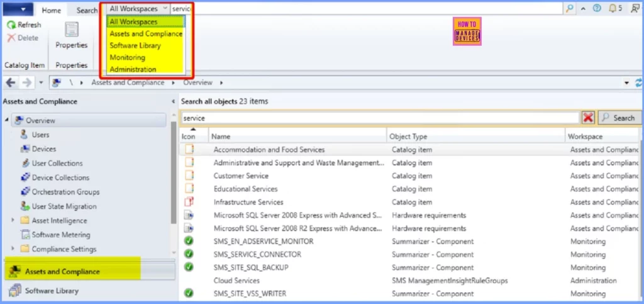Open the address bar dropdown arrow
This screenshot has height=304, width=644.
tap(627, 83)
